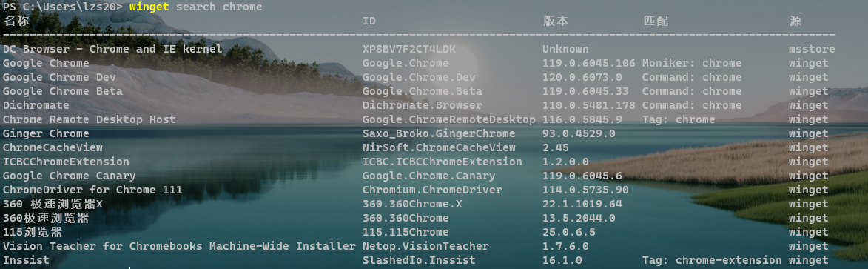
Task: Click the chrome-extension tag text
Action: click(728, 260)
